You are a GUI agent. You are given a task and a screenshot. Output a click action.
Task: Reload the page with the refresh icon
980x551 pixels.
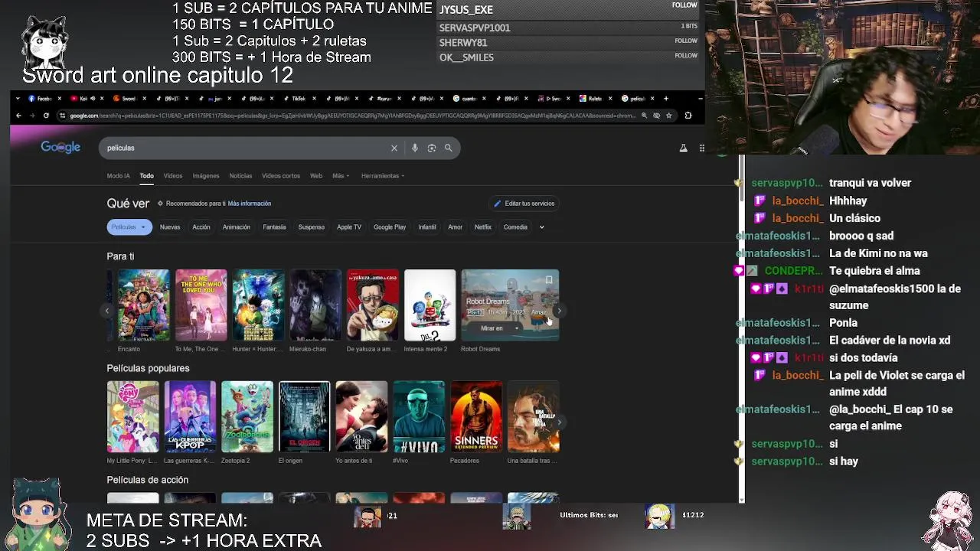(46, 116)
